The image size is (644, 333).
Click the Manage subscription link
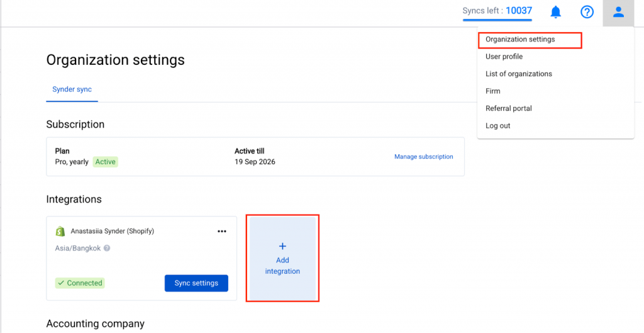coord(423,157)
